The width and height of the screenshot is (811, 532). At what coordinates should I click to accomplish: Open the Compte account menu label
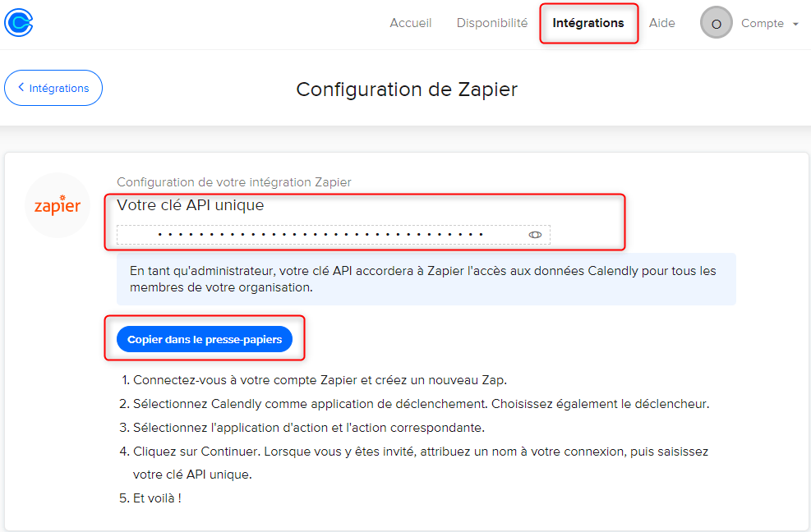click(x=762, y=24)
